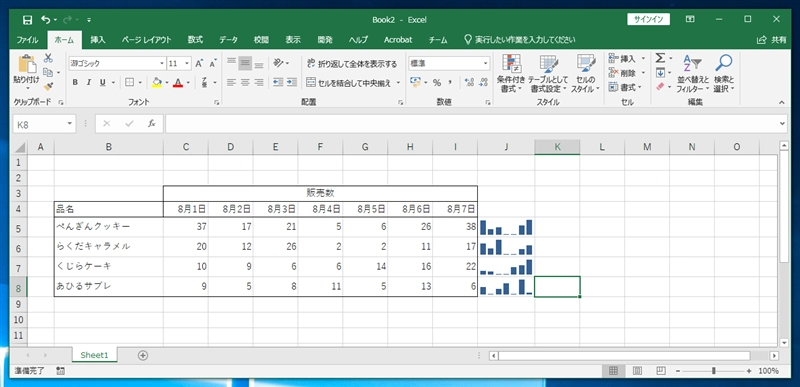The image size is (800, 387).
Task: Click the formula bar input
Action: (472, 124)
